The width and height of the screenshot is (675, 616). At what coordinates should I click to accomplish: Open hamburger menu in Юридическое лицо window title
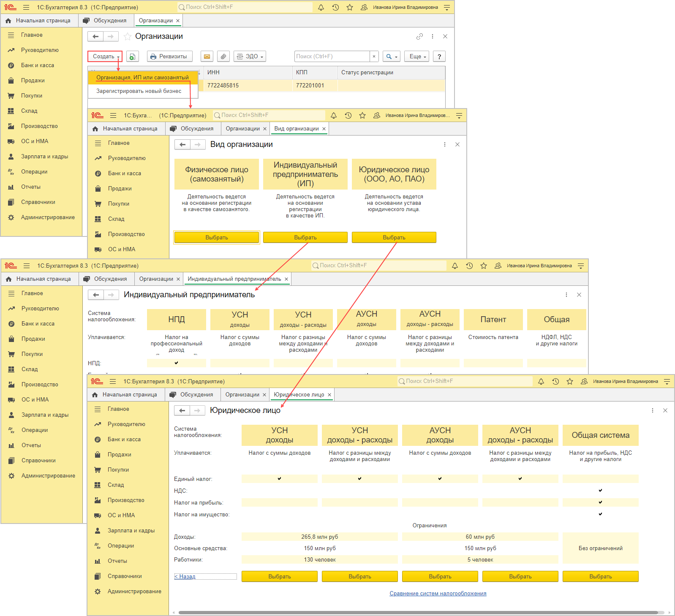coord(113,381)
